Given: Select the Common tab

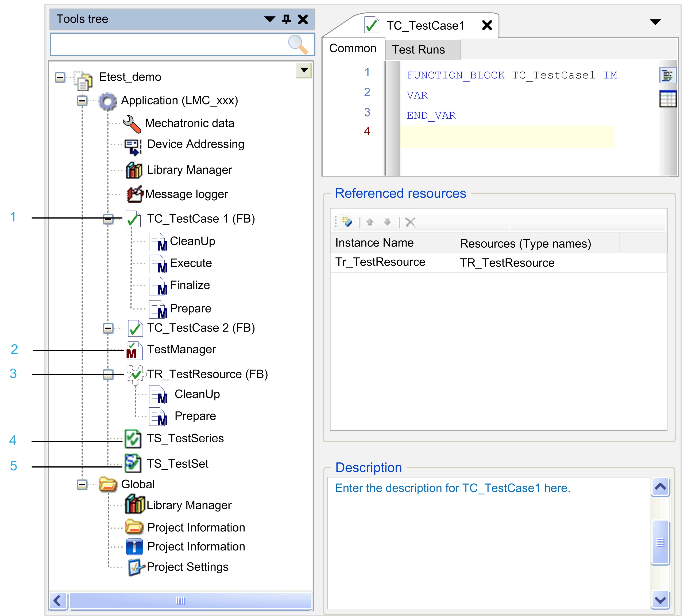Looking at the screenshot, I should click(x=353, y=48).
